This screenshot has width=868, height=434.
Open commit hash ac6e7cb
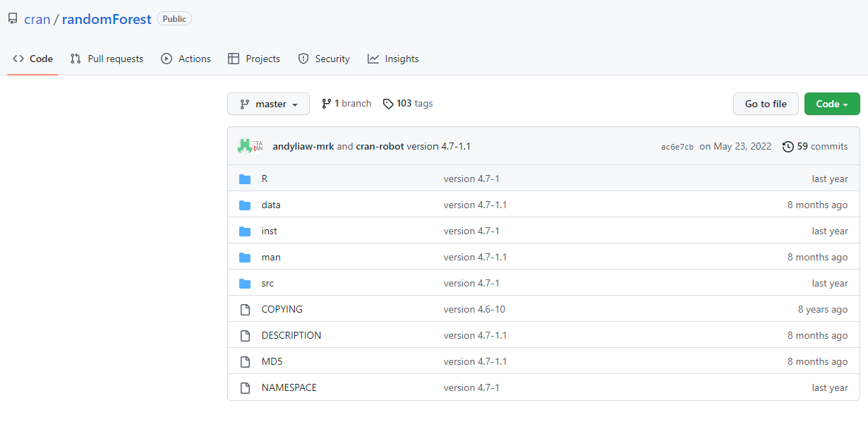click(677, 147)
